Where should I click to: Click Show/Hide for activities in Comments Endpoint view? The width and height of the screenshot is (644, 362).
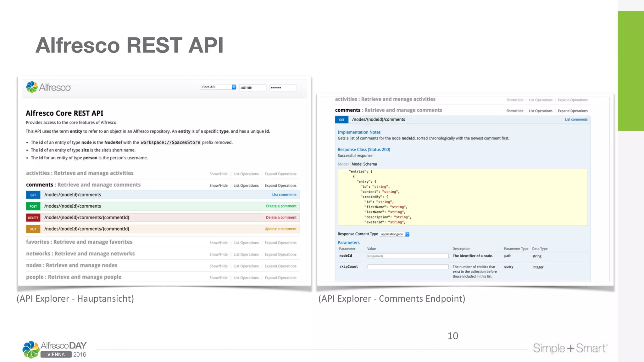515,100
